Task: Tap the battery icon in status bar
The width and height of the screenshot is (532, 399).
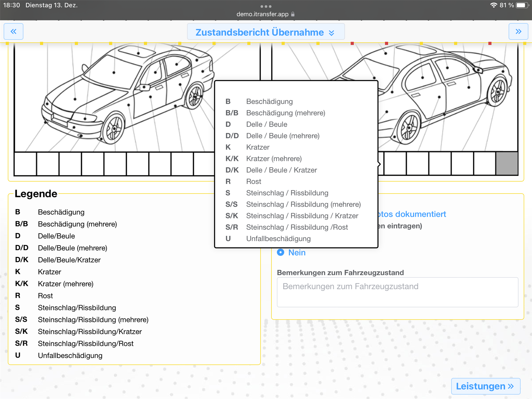Action: [522, 5]
